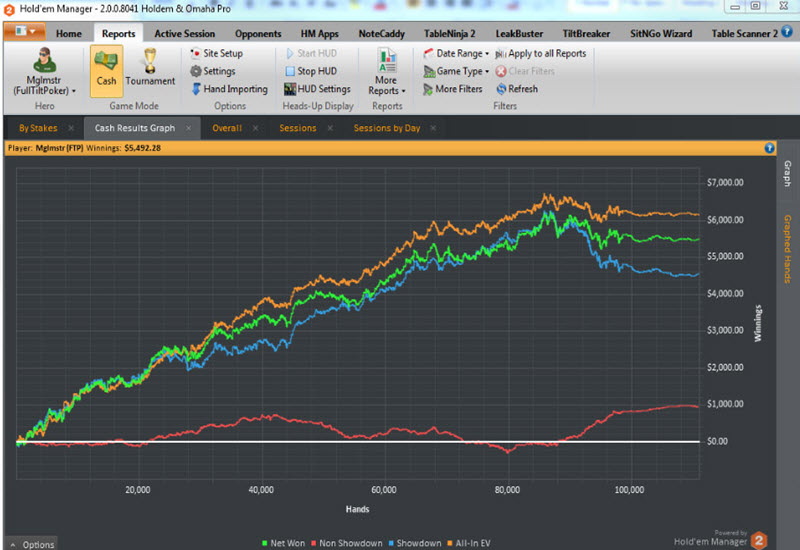Open HUD Settings
The width and height of the screenshot is (800, 550).
point(317,89)
